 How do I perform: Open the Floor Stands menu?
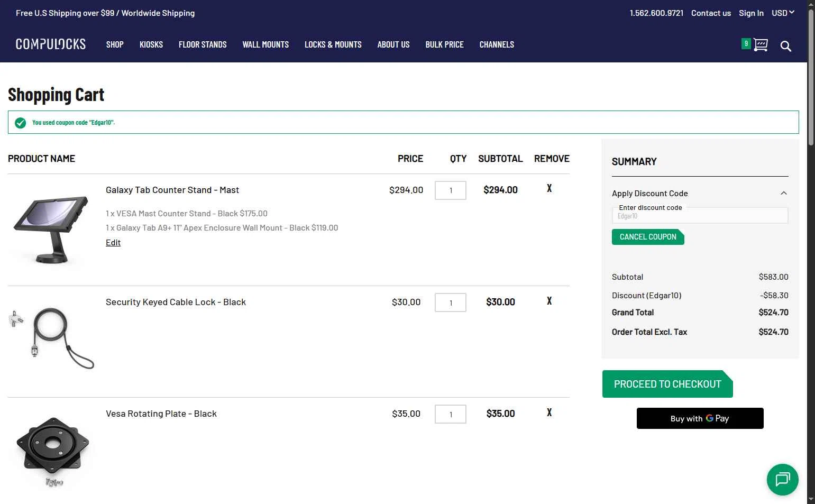(203, 44)
